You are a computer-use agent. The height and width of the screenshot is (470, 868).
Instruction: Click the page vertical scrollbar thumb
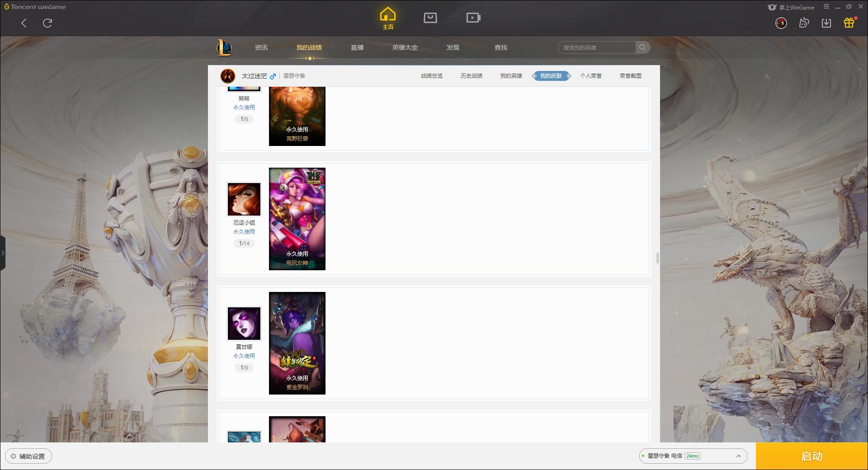click(657, 258)
